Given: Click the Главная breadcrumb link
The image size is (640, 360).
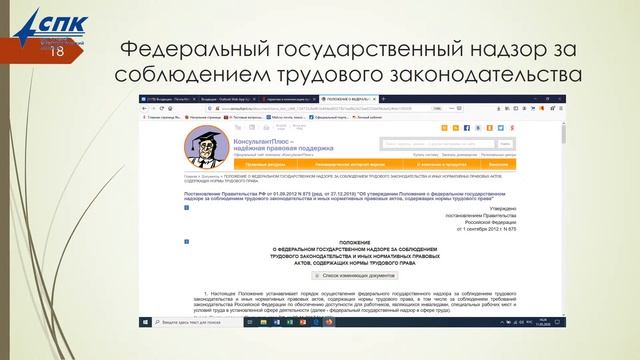Looking at the screenshot, I should [190, 177].
